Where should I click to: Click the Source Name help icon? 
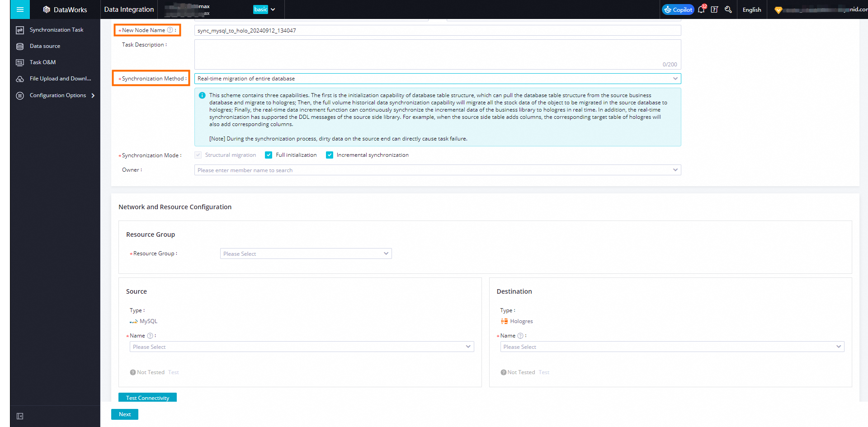(150, 336)
